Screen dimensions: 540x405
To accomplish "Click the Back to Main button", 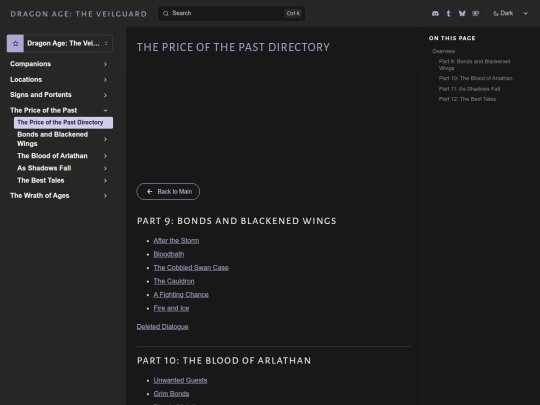I will tap(168, 191).
